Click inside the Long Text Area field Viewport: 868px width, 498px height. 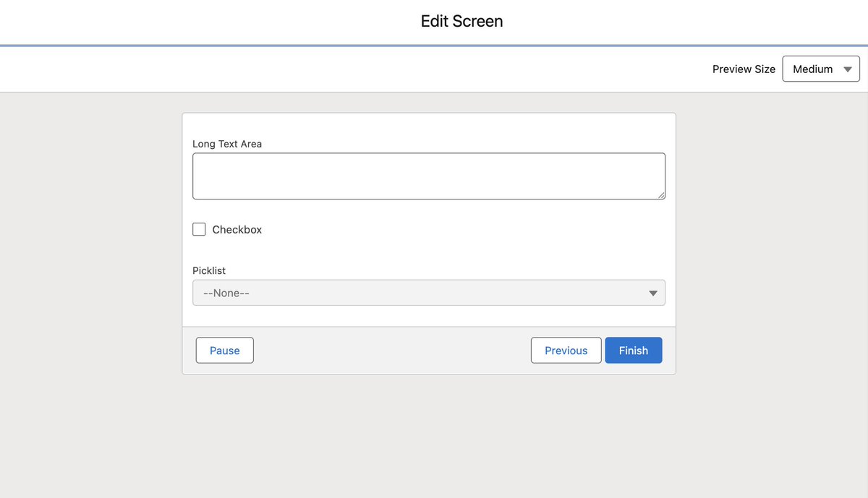click(x=429, y=176)
